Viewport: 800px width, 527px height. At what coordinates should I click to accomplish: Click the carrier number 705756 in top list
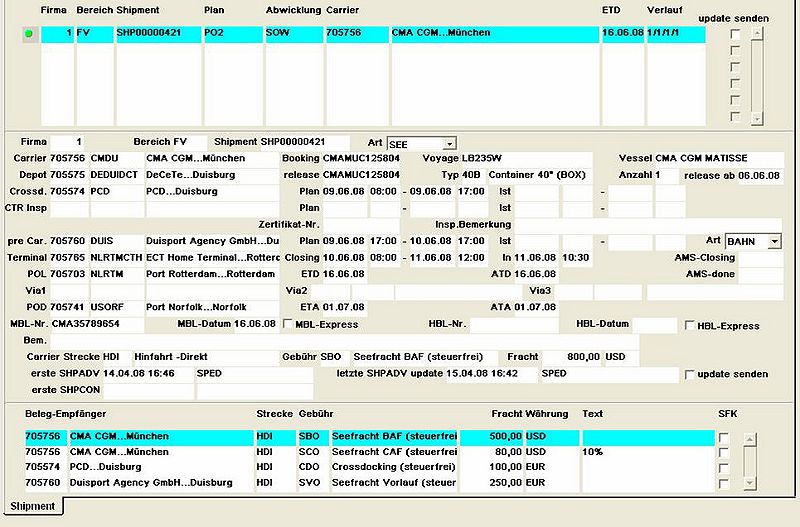(357, 33)
